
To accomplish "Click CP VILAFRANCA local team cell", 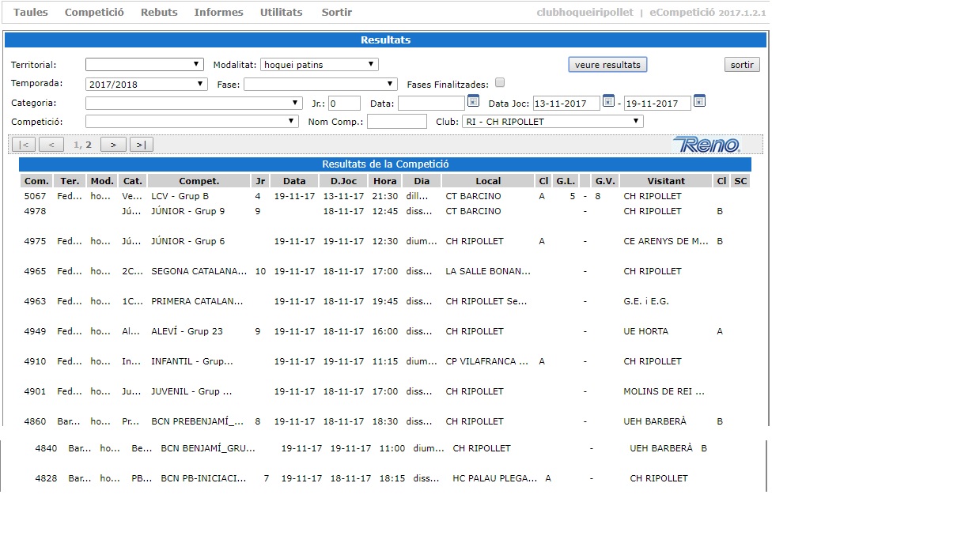I will coord(486,361).
